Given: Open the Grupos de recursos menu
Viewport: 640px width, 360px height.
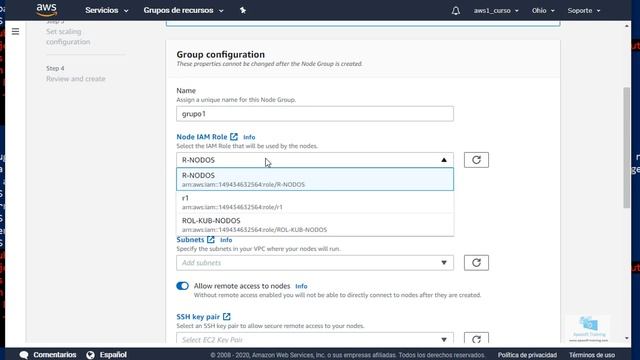Looking at the screenshot, I should (183, 10).
